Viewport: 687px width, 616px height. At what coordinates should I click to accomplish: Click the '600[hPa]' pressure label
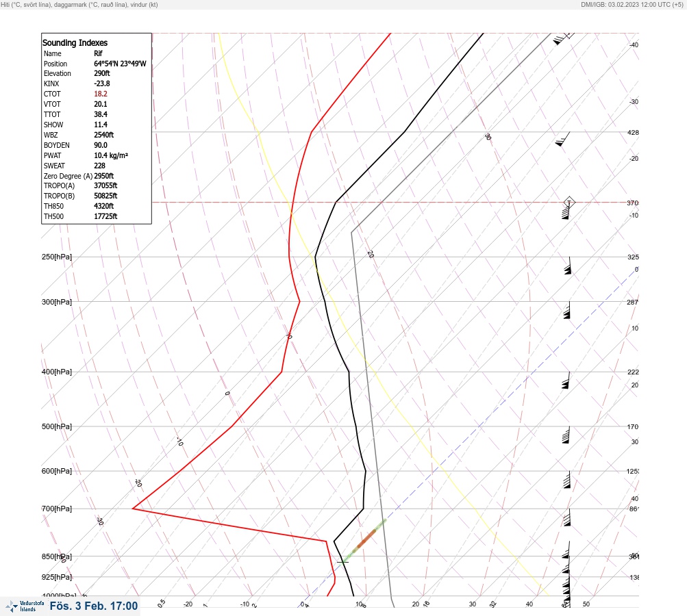[57, 471]
